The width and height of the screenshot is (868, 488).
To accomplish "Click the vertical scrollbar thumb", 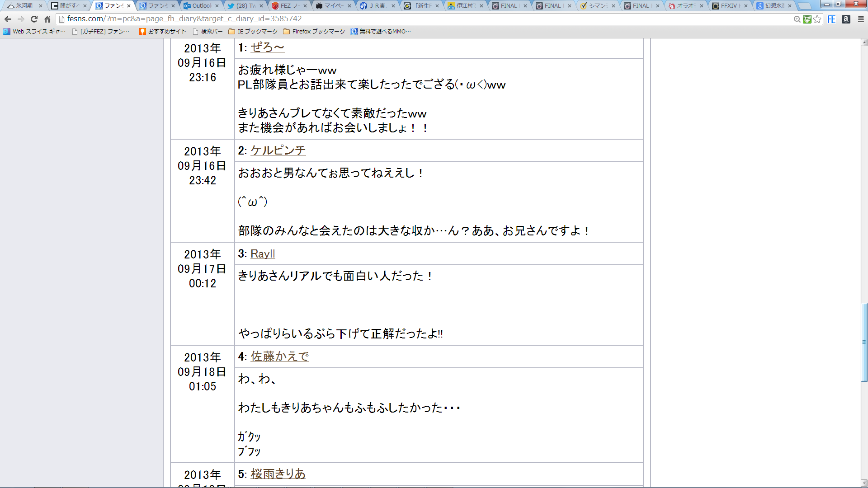I will tap(864, 342).
